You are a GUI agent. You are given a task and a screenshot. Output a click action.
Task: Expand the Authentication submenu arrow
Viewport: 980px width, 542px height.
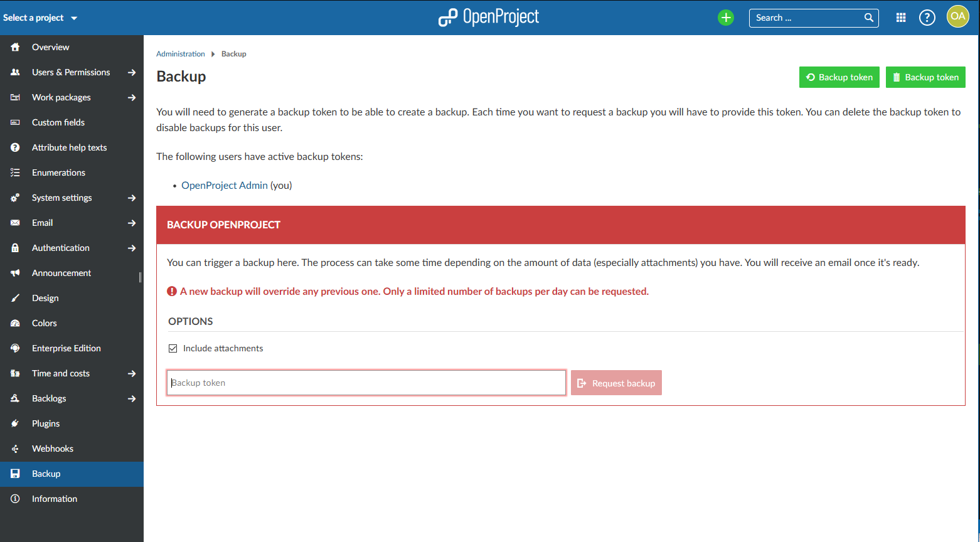tap(132, 248)
